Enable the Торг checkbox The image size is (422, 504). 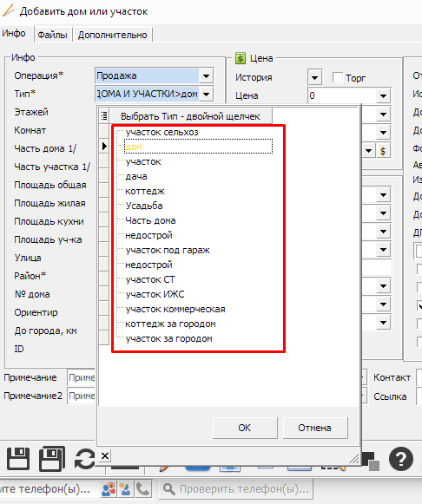pyautogui.click(x=338, y=77)
